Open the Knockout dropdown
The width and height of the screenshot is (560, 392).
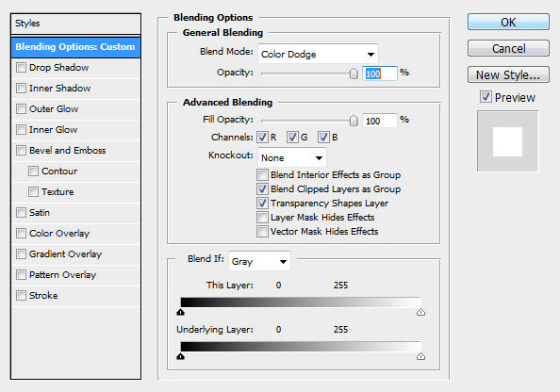[x=292, y=157]
